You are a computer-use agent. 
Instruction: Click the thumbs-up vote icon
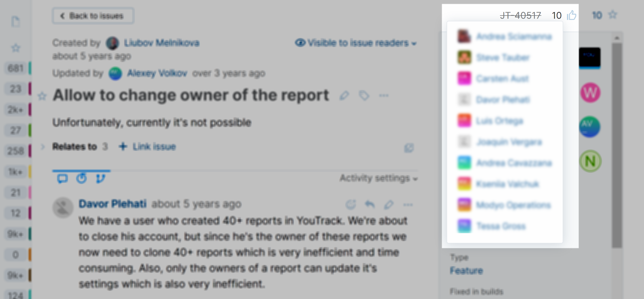[572, 15]
